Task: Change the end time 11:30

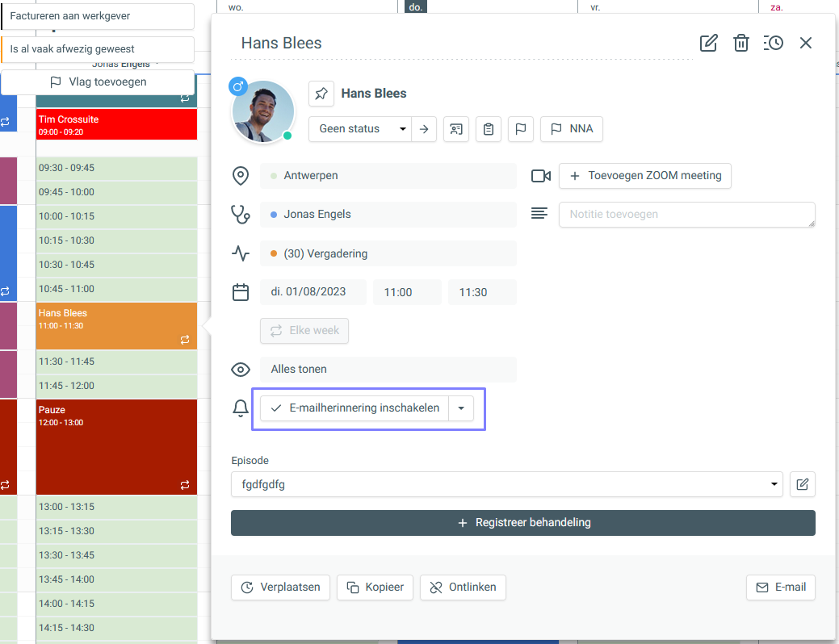Action: pyautogui.click(x=482, y=292)
